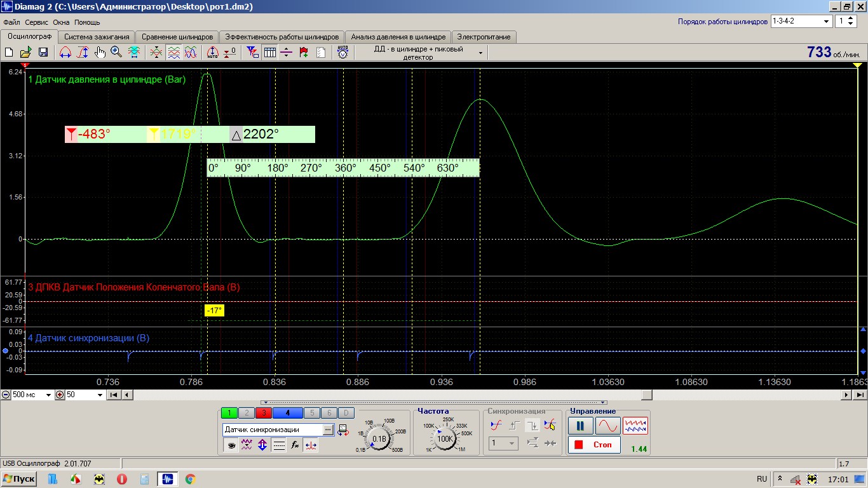Add a marker with the red flag icon
868x488 pixels.
coord(304,53)
